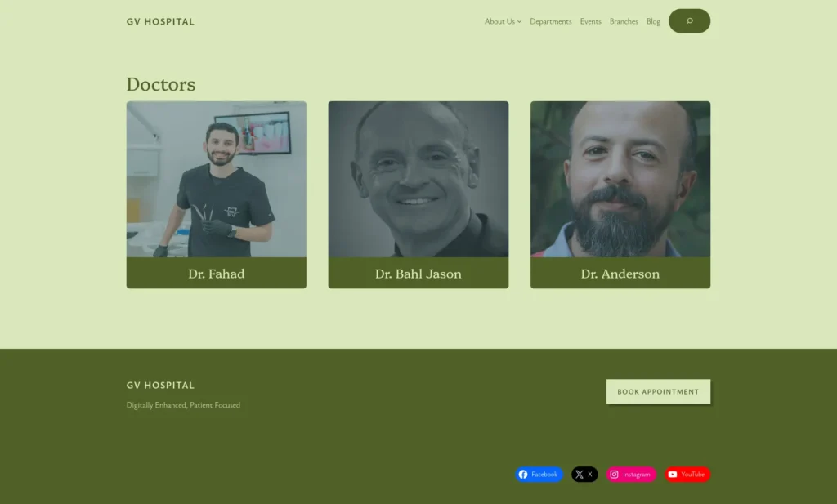
Task: Open Dr. Anderson's photo
Action: coord(620,179)
